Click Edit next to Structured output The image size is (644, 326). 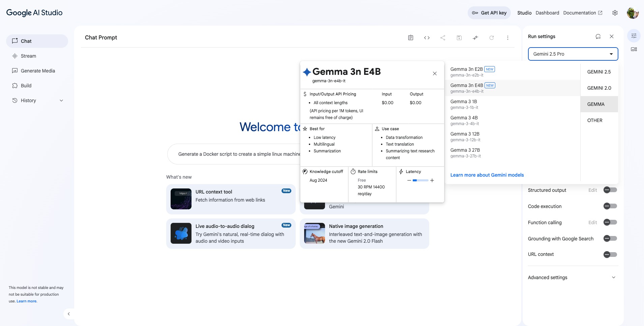coord(592,190)
